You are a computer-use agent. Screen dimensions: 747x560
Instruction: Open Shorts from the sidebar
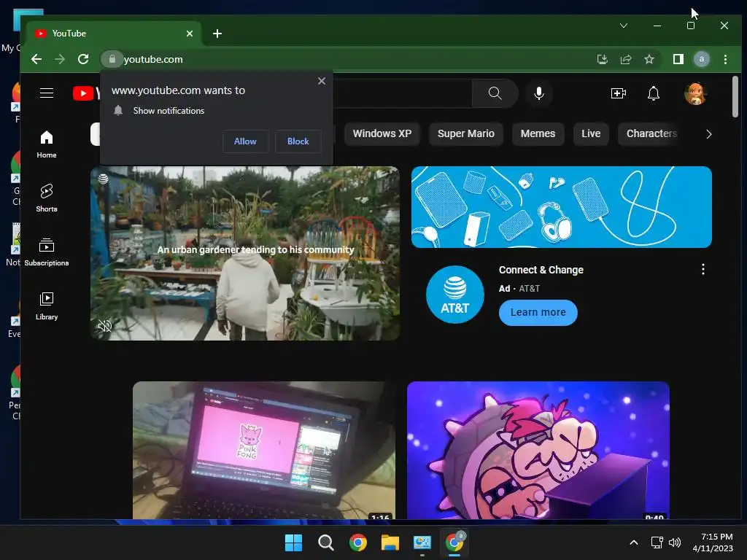tap(46, 198)
